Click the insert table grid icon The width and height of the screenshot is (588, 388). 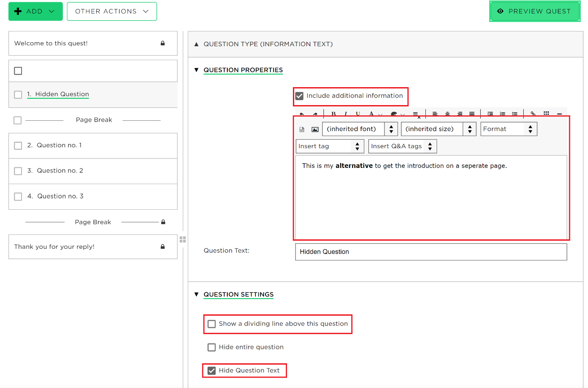click(x=546, y=114)
